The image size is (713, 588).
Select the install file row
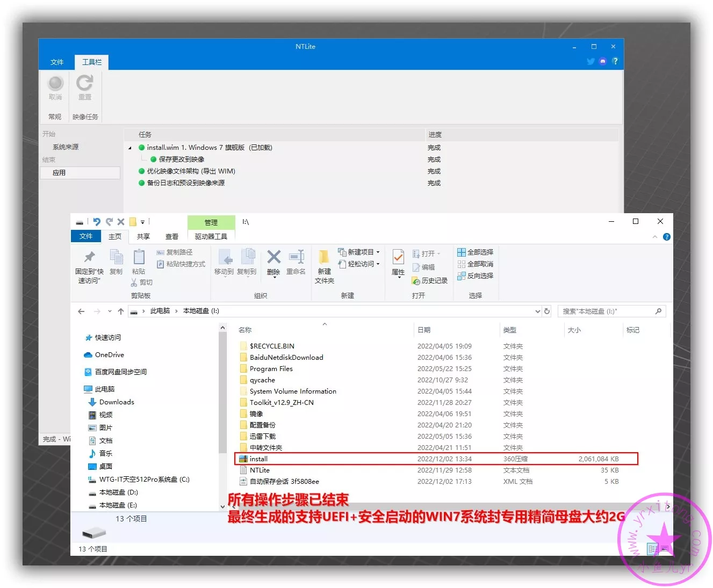pyautogui.click(x=436, y=459)
